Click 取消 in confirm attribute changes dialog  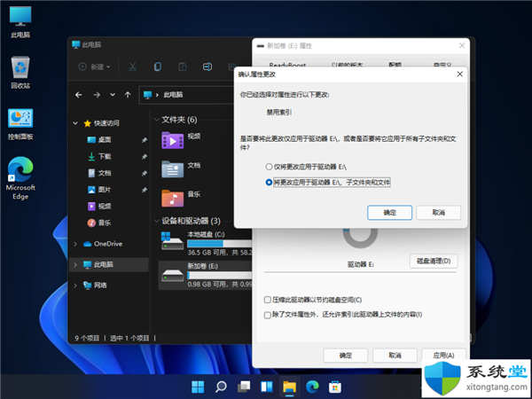point(438,213)
